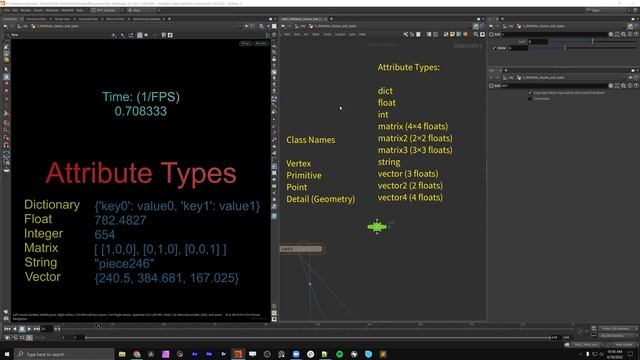The height and width of the screenshot is (360, 640).
Task: Switch to the Geometry Spreadsheet tab
Action: (x=147, y=19)
